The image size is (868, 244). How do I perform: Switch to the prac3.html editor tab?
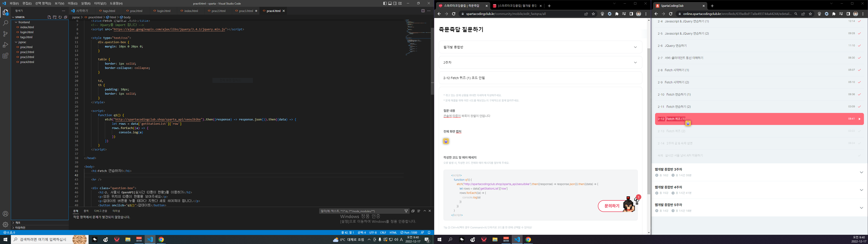(x=246, y=11)
